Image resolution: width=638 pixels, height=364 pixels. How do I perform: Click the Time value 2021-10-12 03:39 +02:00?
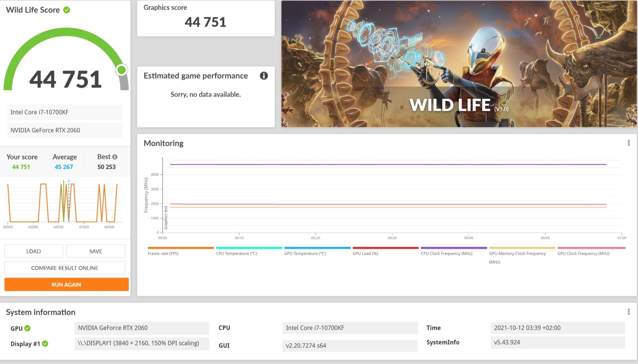(x=558, y=328)
